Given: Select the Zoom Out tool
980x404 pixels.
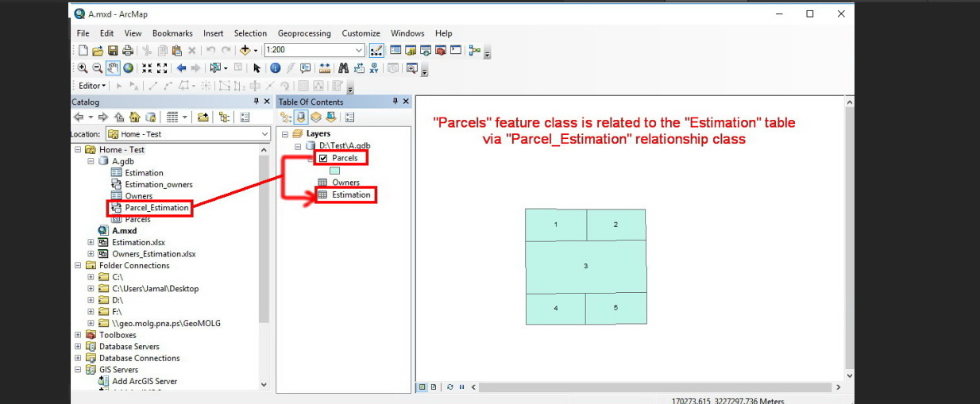Looking at the screenshot, I should click(97, 68).
